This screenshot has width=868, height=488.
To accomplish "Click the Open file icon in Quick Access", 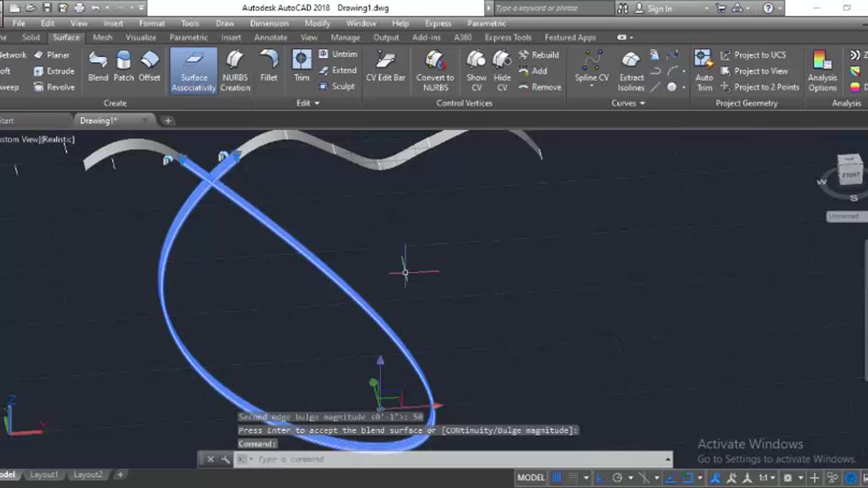I will [31, 8].
